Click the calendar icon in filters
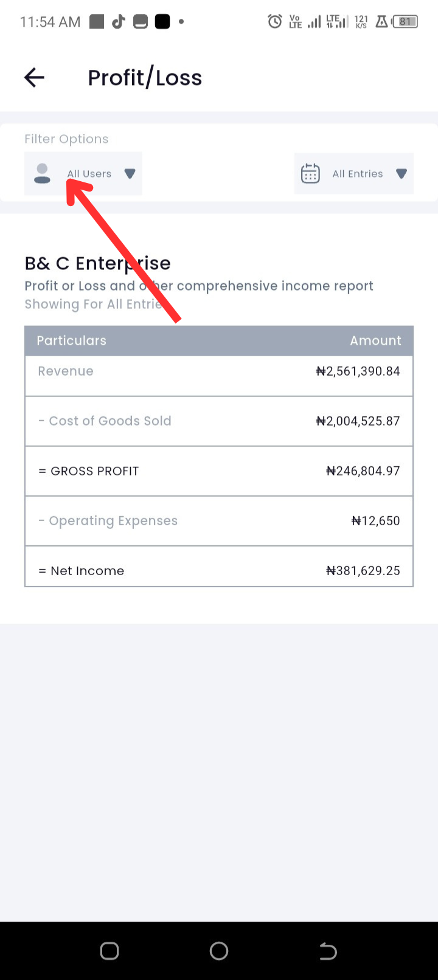 point(310,173)
